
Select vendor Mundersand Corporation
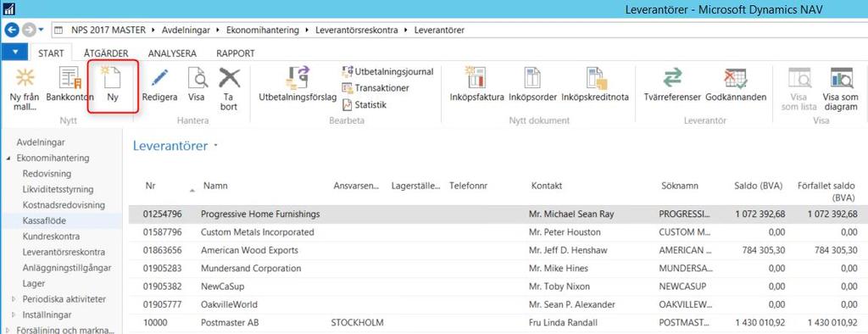click(x=498, y=268)
